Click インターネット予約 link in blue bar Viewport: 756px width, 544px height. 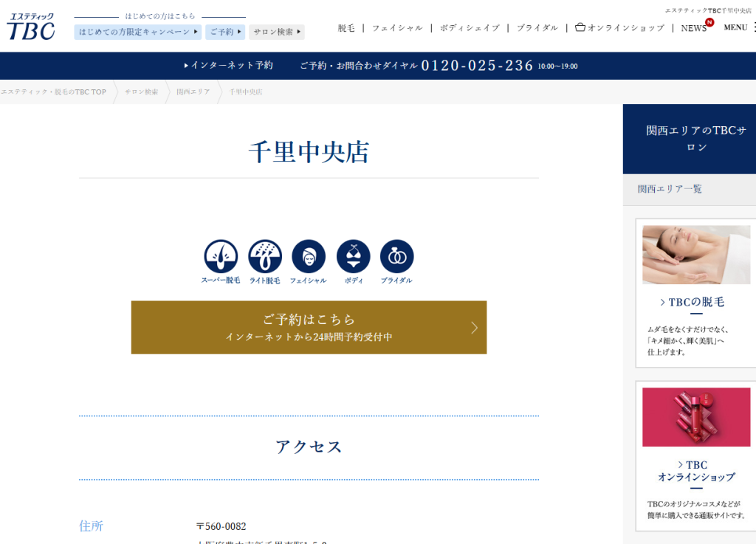[x=229, y=66]
